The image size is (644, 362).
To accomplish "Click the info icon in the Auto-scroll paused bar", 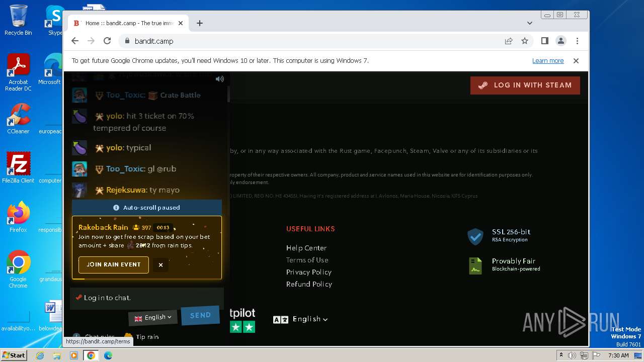I will [116, 208].
